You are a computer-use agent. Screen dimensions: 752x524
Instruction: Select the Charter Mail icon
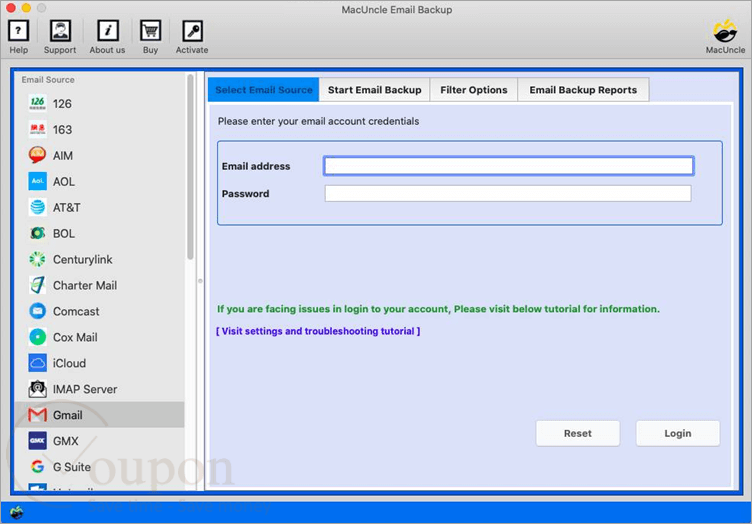click(37, 285)
